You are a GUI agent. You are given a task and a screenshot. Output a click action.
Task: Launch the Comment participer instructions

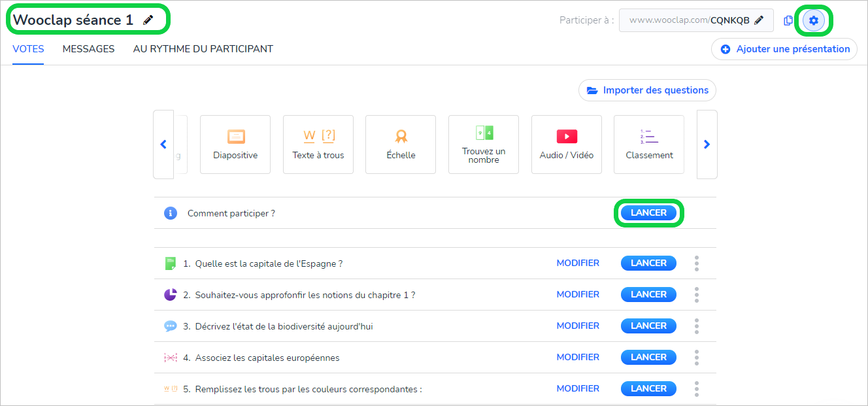point(648,213)
